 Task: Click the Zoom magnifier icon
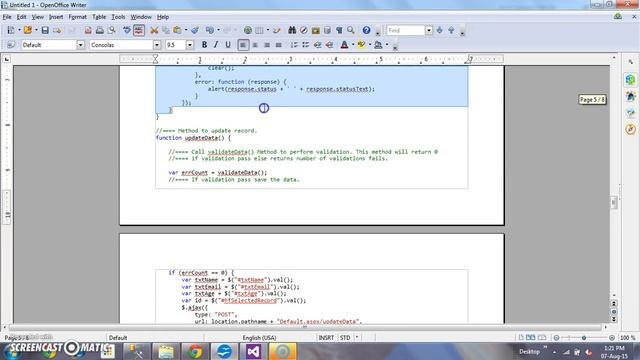coord(351,30)
